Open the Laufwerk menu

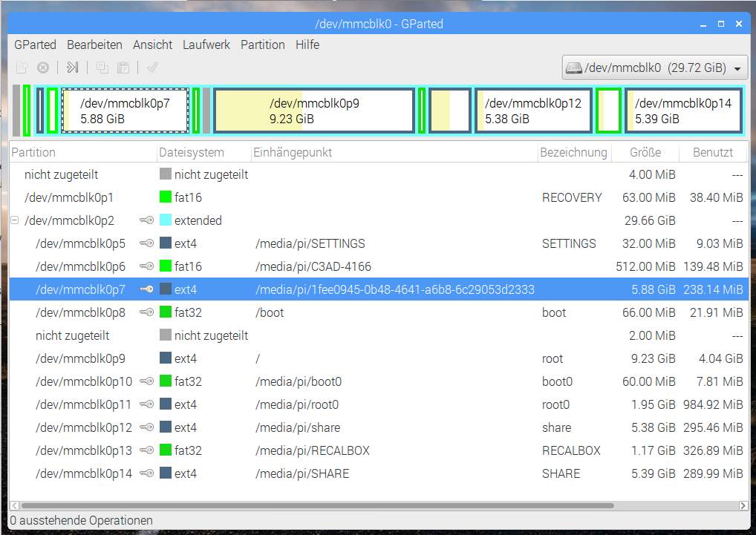coord(206,45)
